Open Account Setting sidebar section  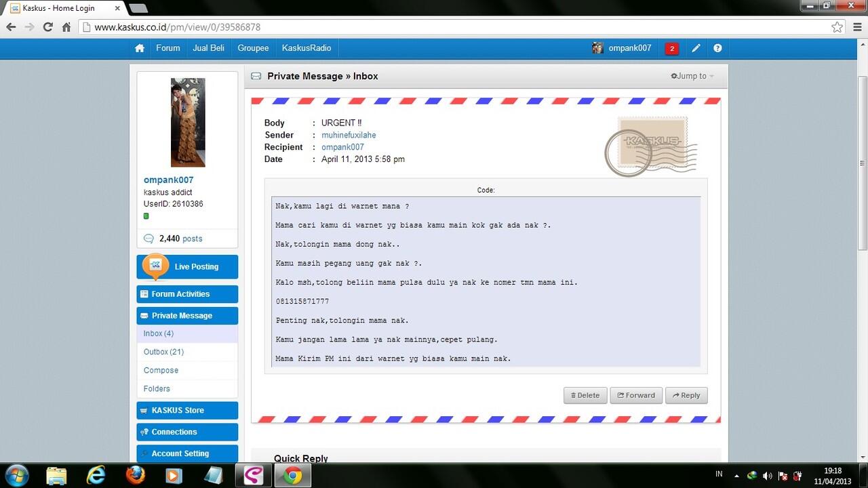(187, 453)
